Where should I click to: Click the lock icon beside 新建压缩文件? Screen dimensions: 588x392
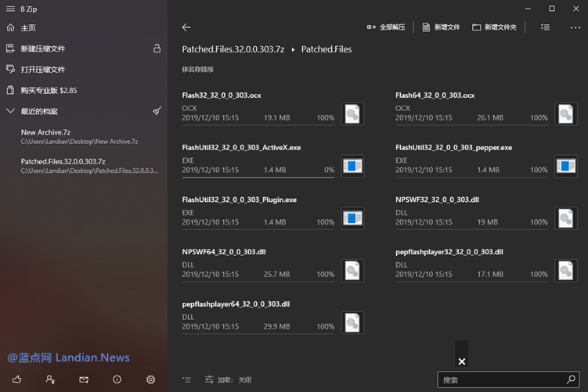click(x=157, y=49)
